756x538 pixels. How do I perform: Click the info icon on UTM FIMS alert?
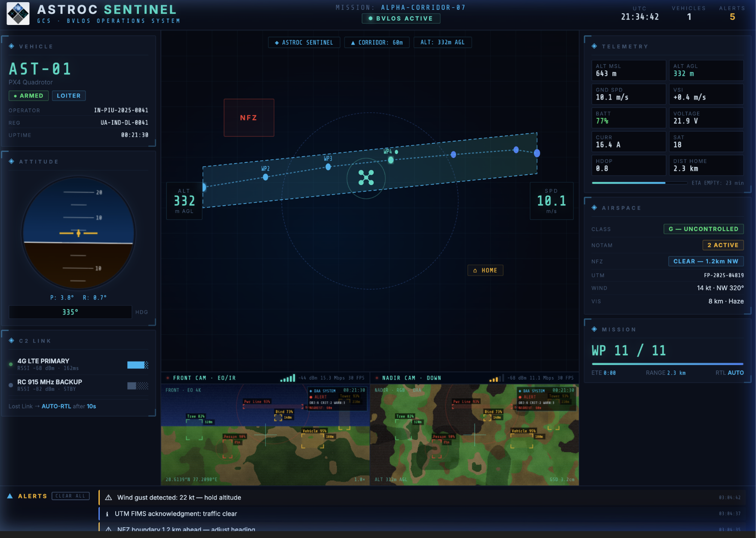tap(107, 514)
